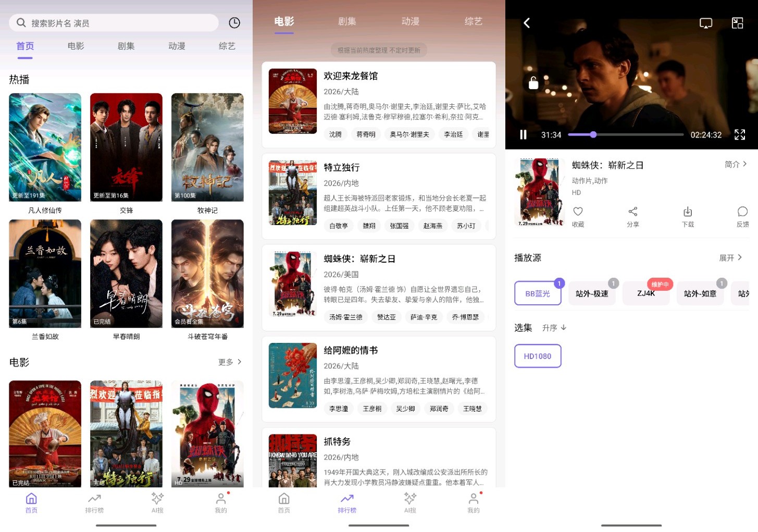Open 牧神记 poster in 热播
758x532 pixels.
pyautogui.click(x=207, y=147)
